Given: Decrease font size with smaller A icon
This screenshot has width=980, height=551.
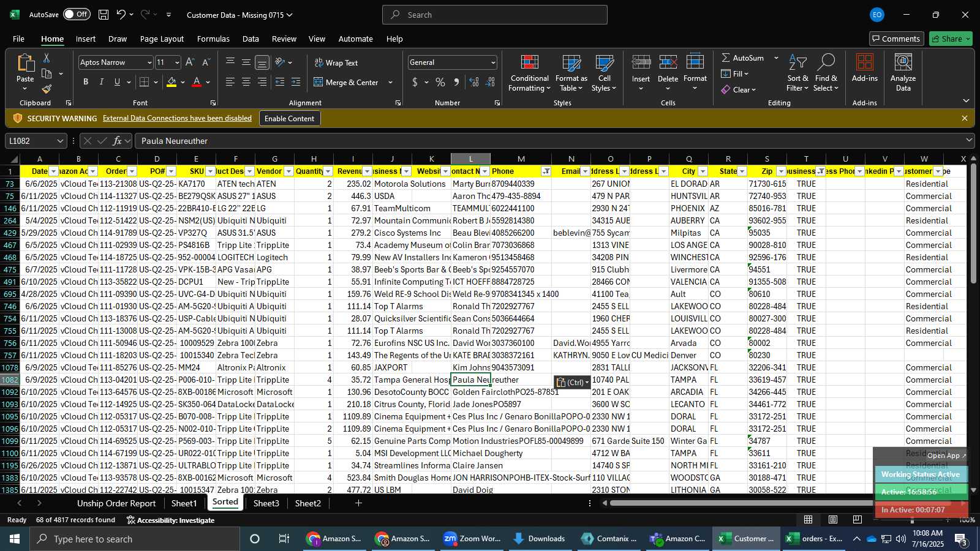Looking at the screenshot, I should click(206, 62).
